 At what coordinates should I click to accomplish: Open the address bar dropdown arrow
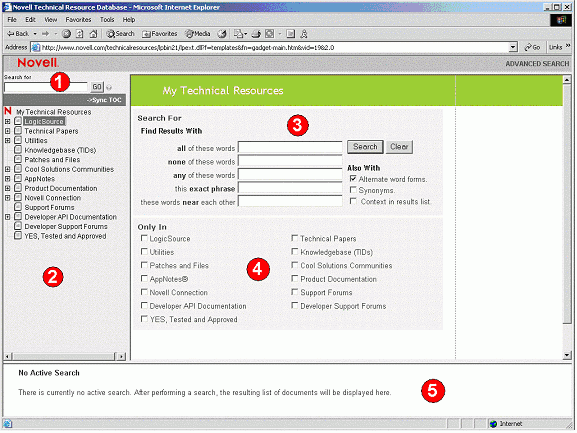point(513,47)
